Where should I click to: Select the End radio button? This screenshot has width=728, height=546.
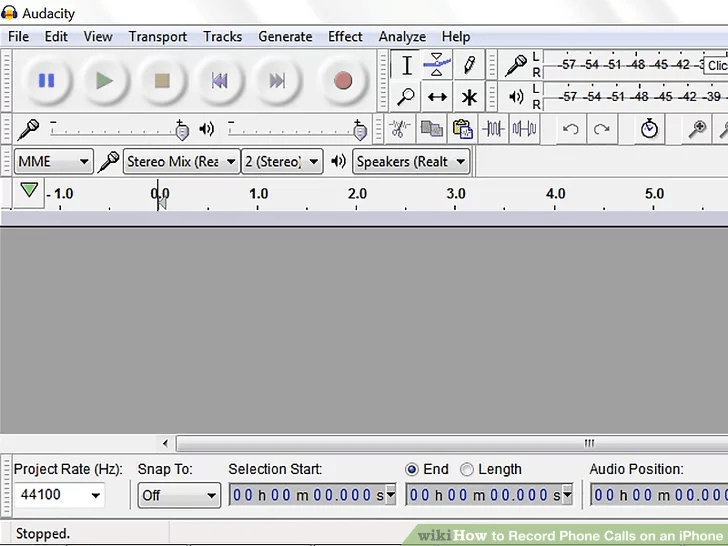pyautogui.click(x=411, y=469)
